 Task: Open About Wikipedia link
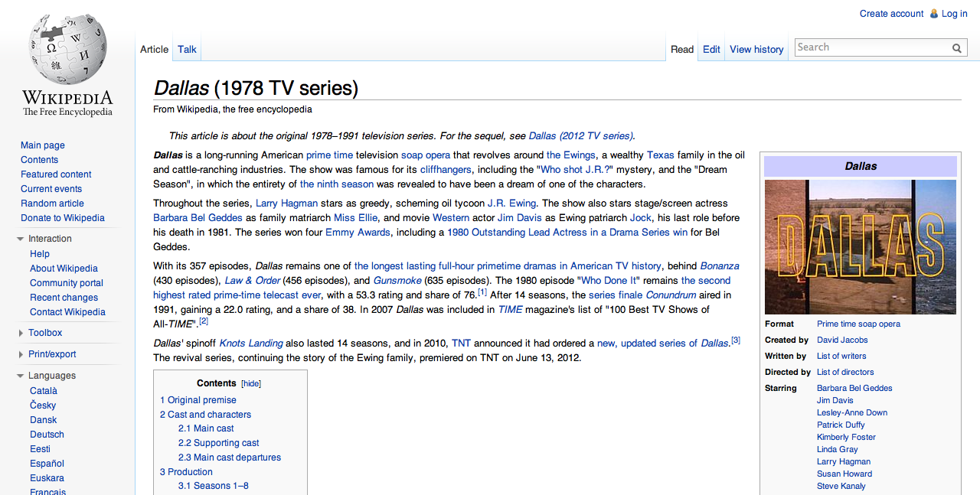click(x=64, y=269)
